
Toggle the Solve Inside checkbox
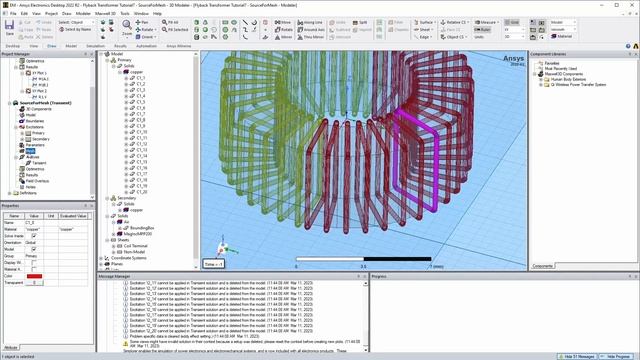coord(34,236)
